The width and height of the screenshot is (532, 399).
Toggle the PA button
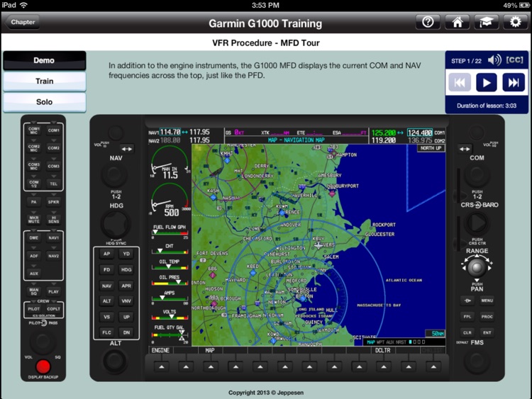[33, 202]
